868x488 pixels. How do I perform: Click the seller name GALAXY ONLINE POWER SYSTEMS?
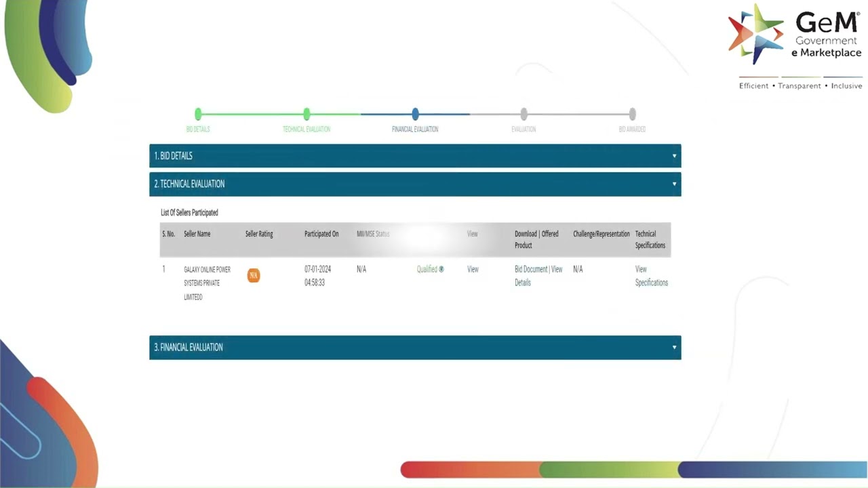(x=208, y=283)
